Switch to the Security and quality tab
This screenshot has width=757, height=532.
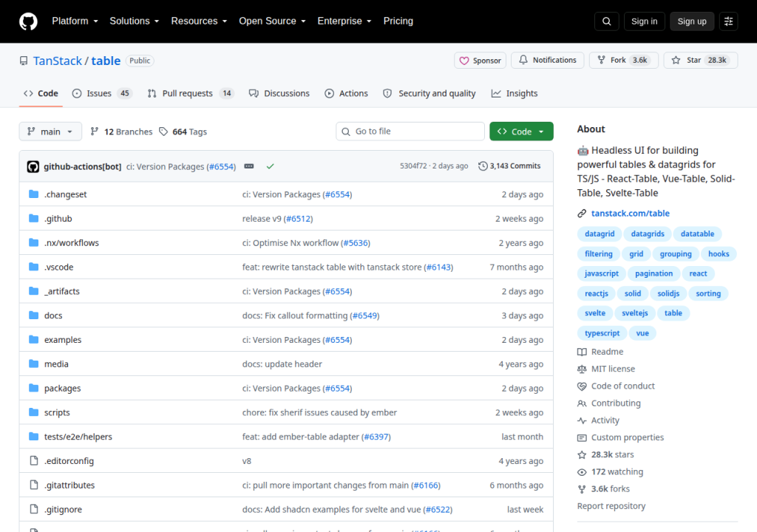click(430, 93)
